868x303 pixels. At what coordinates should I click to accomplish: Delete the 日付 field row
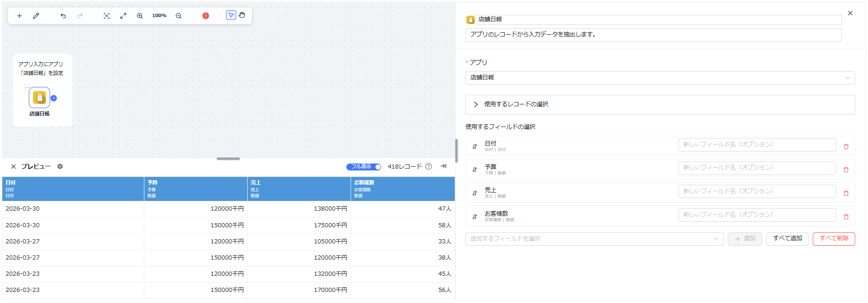point(846,146)
